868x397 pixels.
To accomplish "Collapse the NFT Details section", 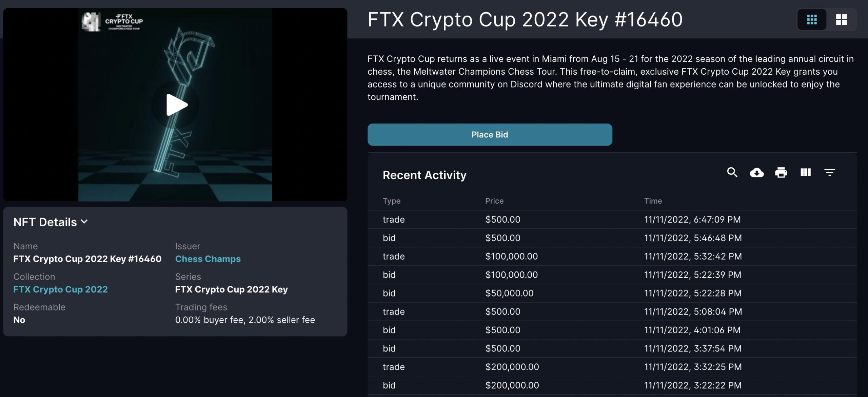I will pyautogui.click(x=51, y=222).
